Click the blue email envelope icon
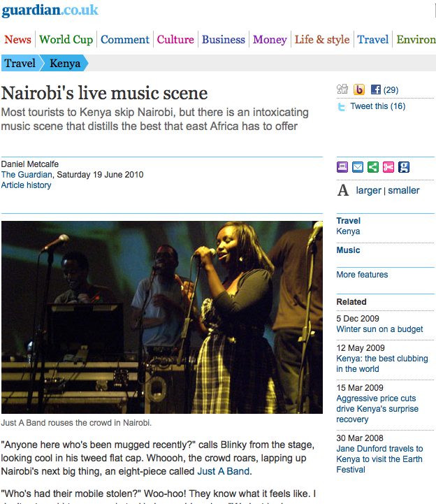Image resolution: width=436 pixels, height=504 pixels. 358,167
